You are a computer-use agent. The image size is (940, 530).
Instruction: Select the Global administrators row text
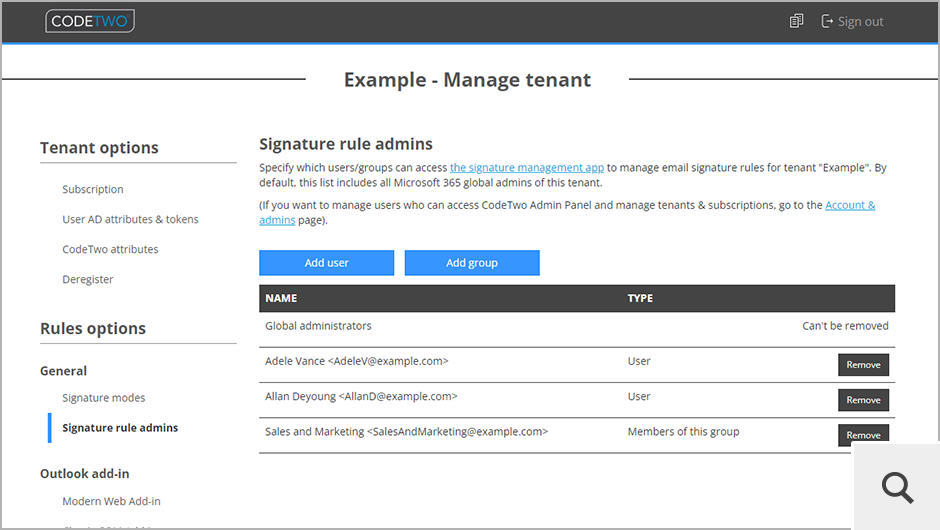[318, 326]
